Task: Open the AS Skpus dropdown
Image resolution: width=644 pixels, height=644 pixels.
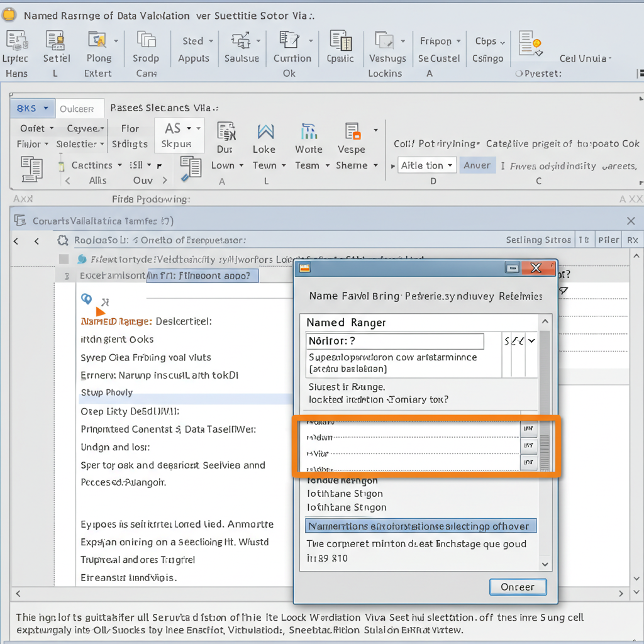Action: click(179, 135)
